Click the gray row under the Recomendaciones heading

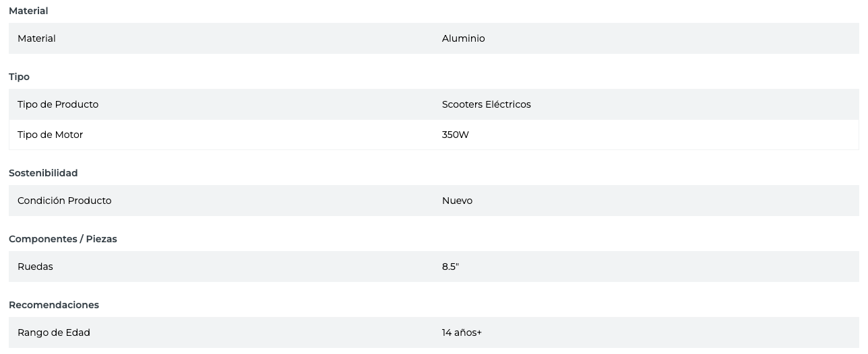[270, 332]
